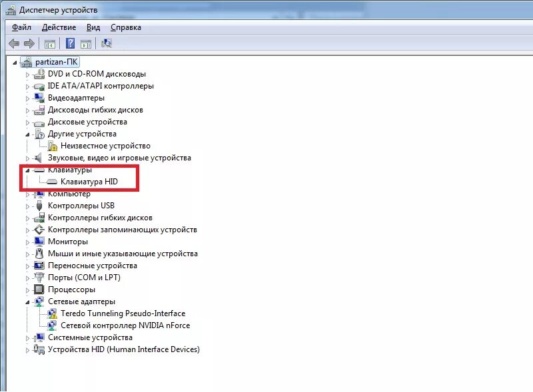Collapse the Другие устройства arrow
Screen dimensions: 533x392
point(27,134)
